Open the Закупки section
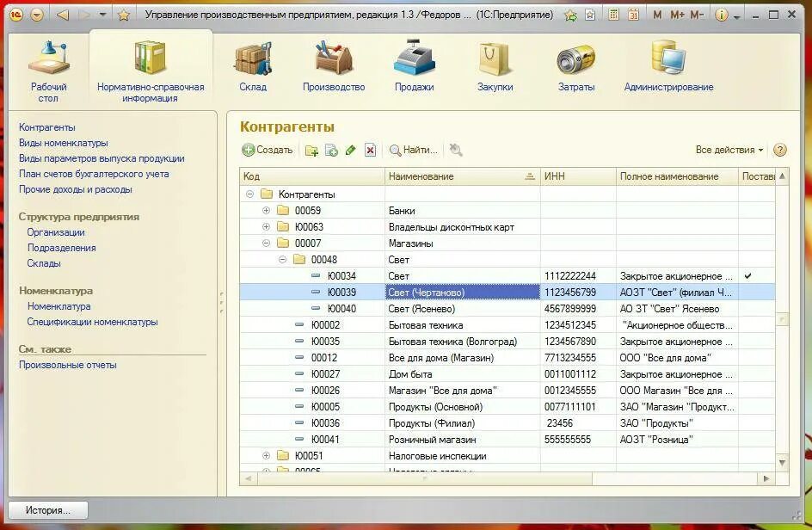Viewport: 812px width, 530px height. pyautogui.click(x=495, y=66)
